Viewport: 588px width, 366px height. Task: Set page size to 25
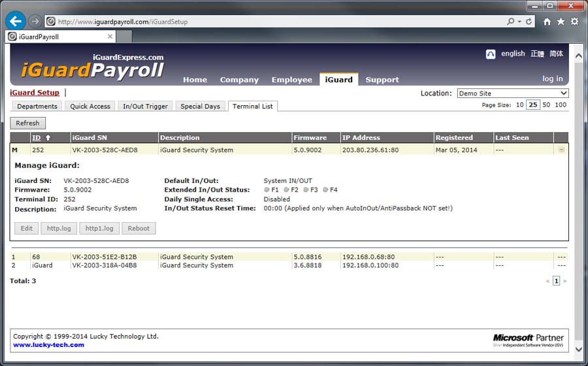533,105
